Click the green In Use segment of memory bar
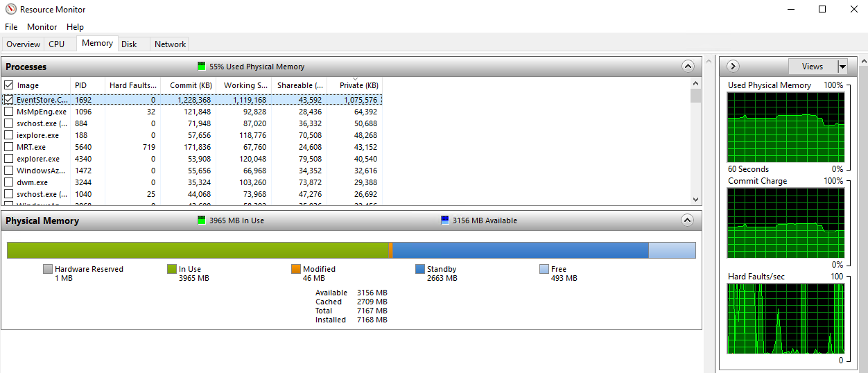868x373 pixels. point(198,250)
